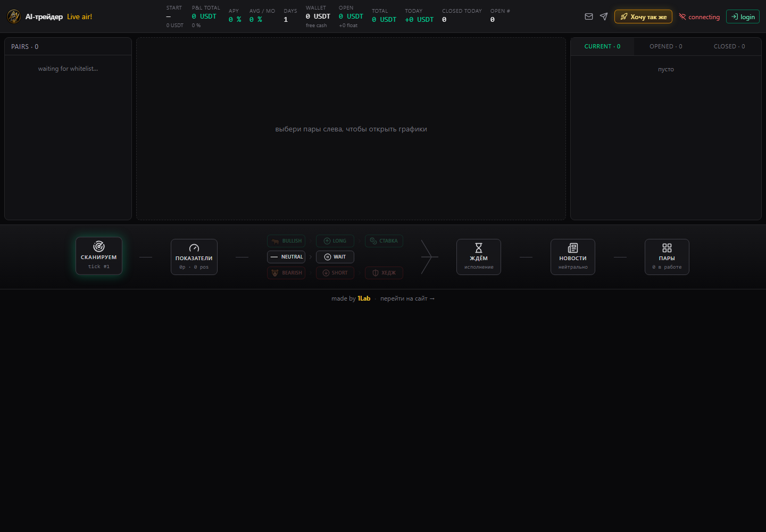This screenshot has height=532, width=766.
Task: Select the WAIT action chip
Action: (335, 257)
